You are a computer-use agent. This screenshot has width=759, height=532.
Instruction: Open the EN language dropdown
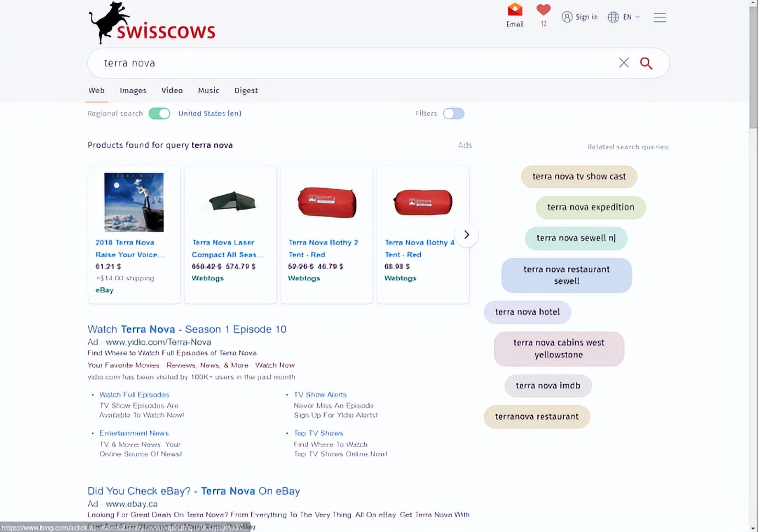click(x=624, y=17)
